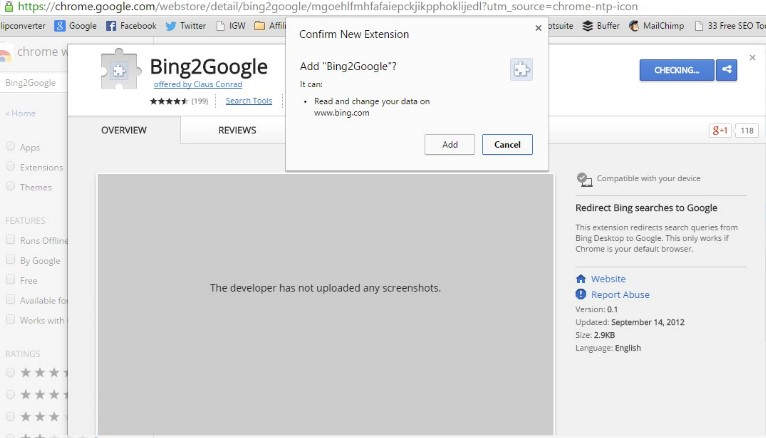Viewport: 766px width, 438px height.
Task: Click the share icon beside CHECKING button
Action: click(727, 70)
